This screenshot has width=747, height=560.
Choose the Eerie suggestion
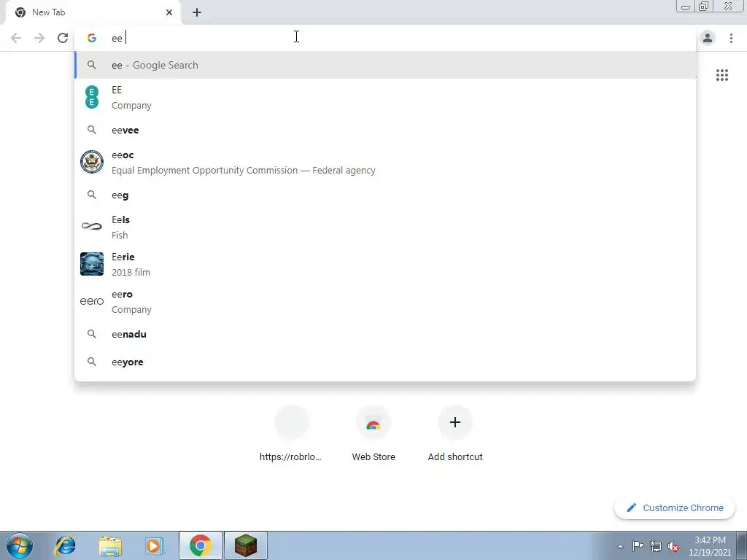pyautogui.click(x=385, y=264)
